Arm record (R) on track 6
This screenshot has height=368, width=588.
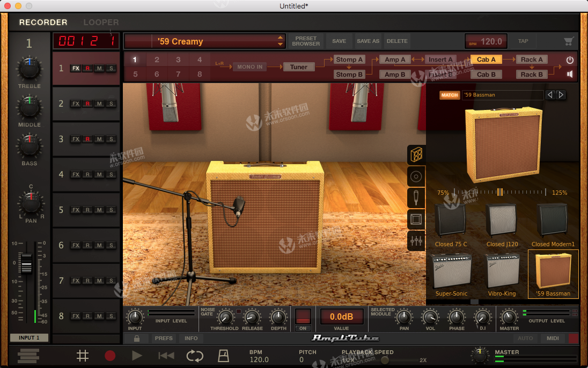(87, 245)
